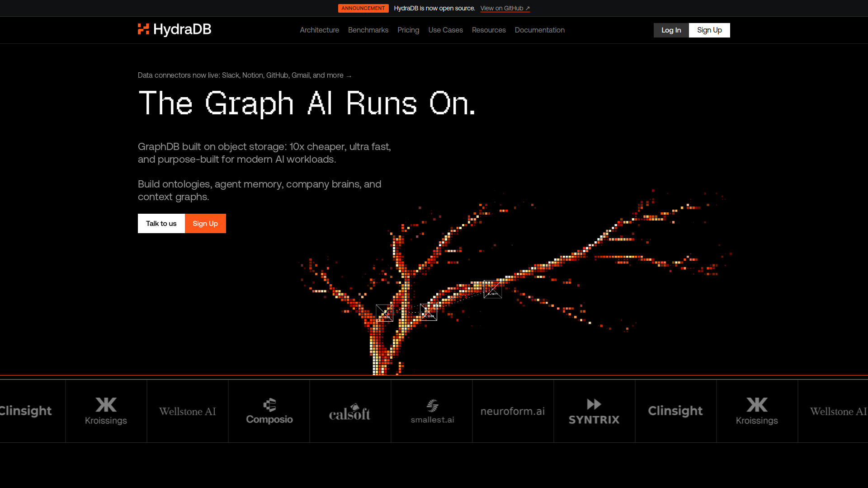Click the annotated node box on right branch
Screen dimensions: 868x488
coord(493,289)
